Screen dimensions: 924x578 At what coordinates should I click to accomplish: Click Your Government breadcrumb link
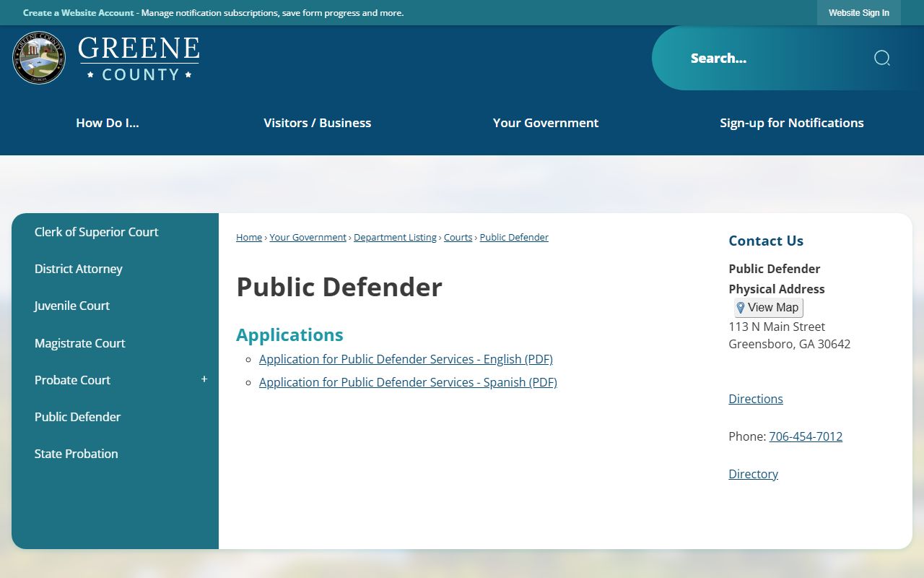point(308,237)
